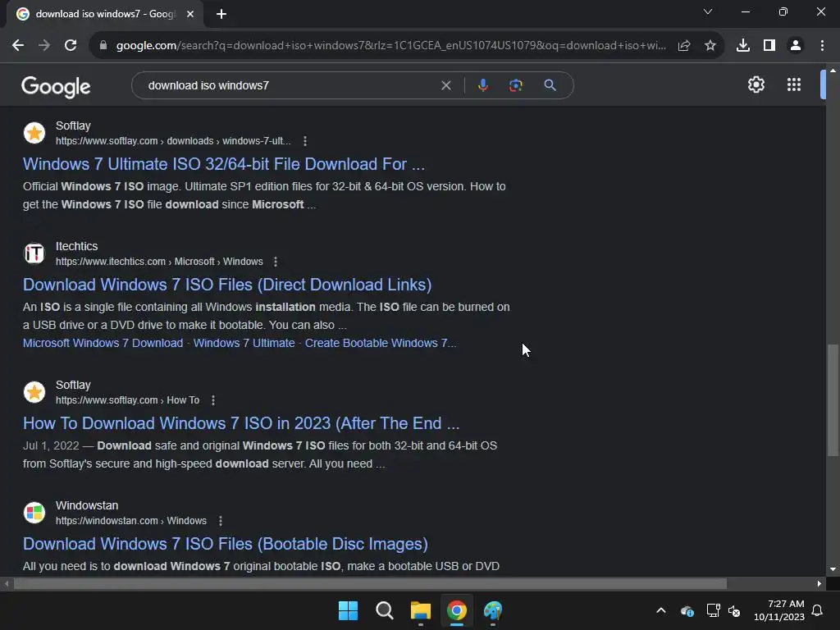Image resolution: width=840 pixels, height=630 pixels.
Task: Open network status tray icon
Action: (x=713, y=610)
